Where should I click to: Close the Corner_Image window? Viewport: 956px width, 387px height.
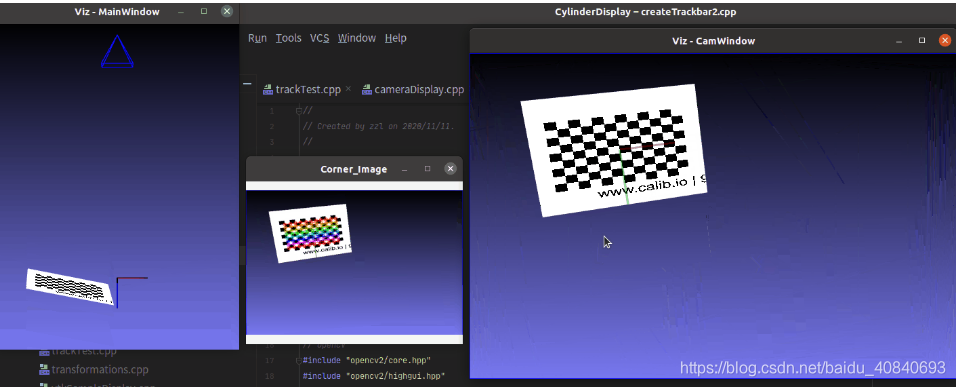click(450, 169)
